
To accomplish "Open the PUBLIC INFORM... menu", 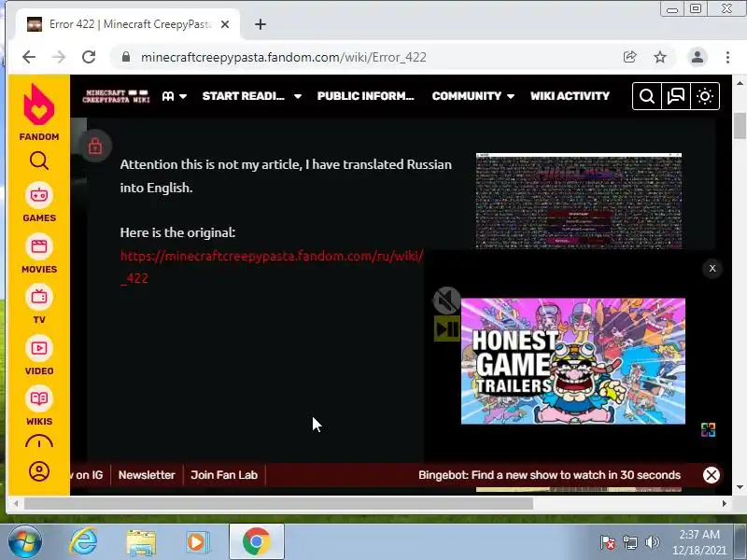I will (365, 96).
